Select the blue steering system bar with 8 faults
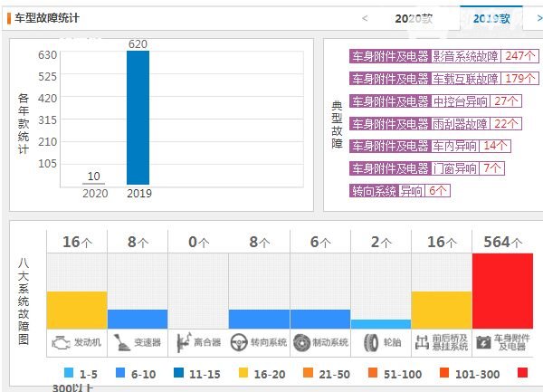This screenshot has width=543, height=392. (259, 319)
